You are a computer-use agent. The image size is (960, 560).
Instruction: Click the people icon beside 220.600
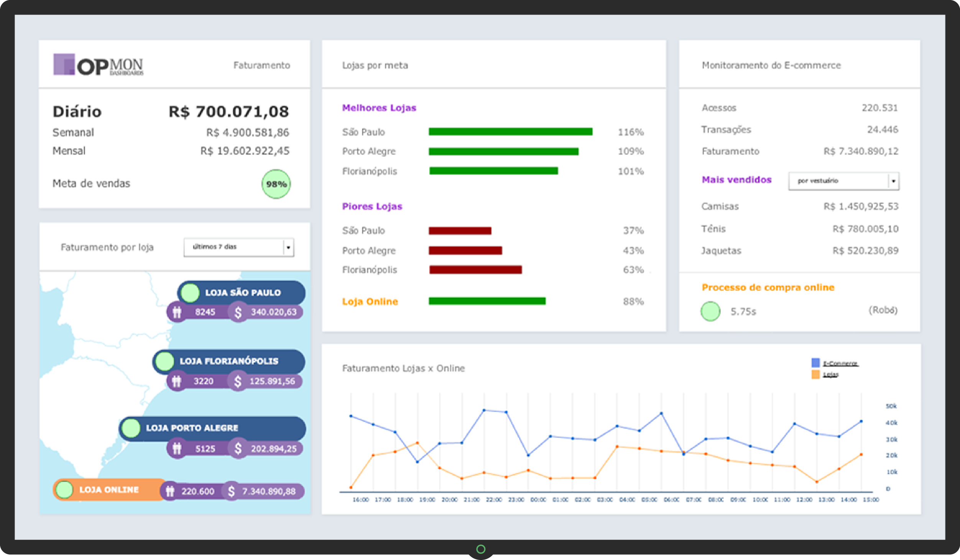pos(170,491)
